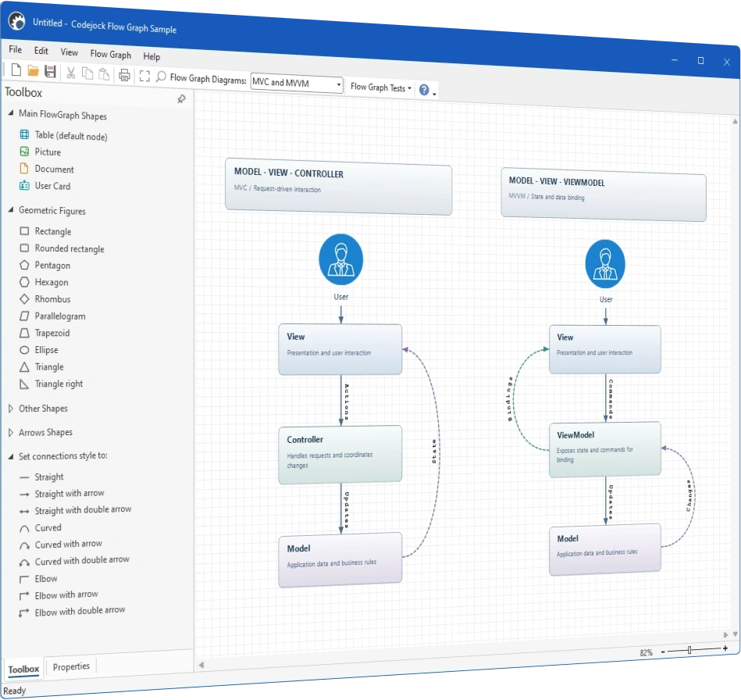Pick the Rhombus figure
Image resolution: width=741 pixels, height=700 pixels.
tap(45, 299)
